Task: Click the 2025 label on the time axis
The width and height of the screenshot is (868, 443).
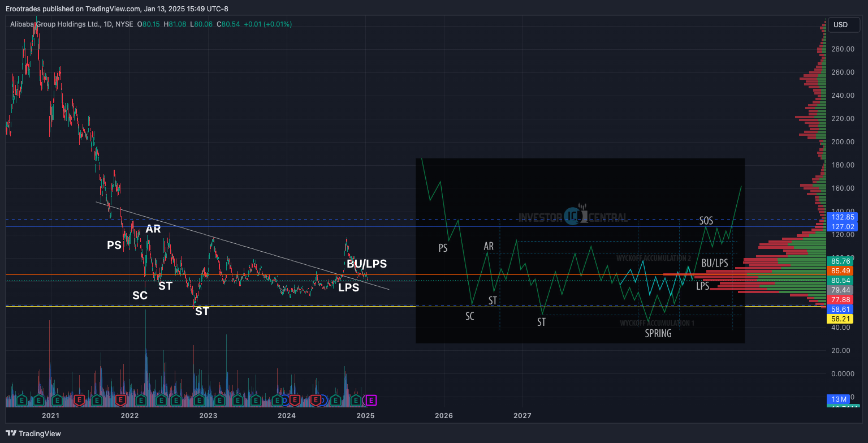Action: click(x=365, y=416)
